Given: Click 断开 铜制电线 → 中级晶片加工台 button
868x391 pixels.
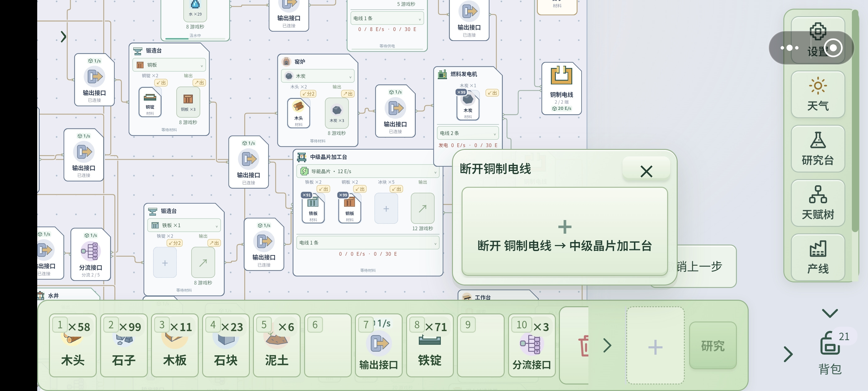Looking at the screenshot, I should [x=565, y=231].
